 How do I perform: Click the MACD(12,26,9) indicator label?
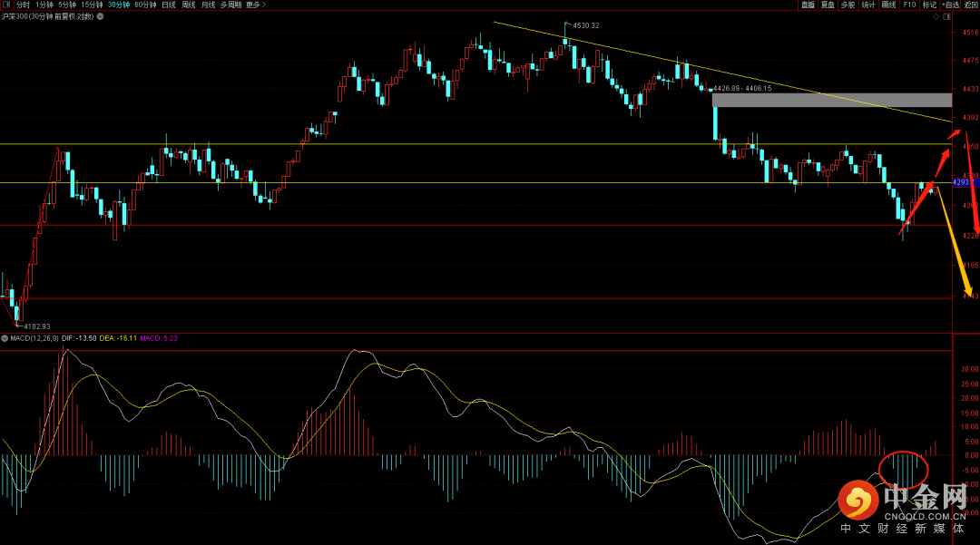click(34, 338)
